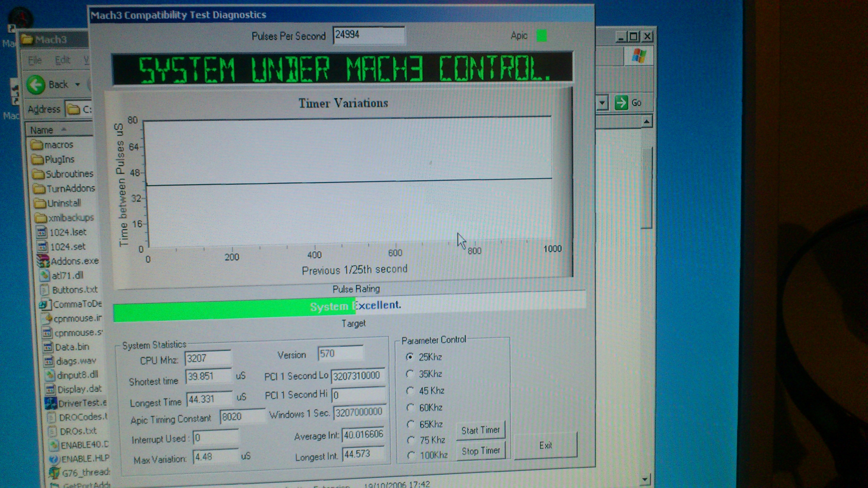
Task: Select the diags.wav file icon
Action: click(x=49, y=361)
